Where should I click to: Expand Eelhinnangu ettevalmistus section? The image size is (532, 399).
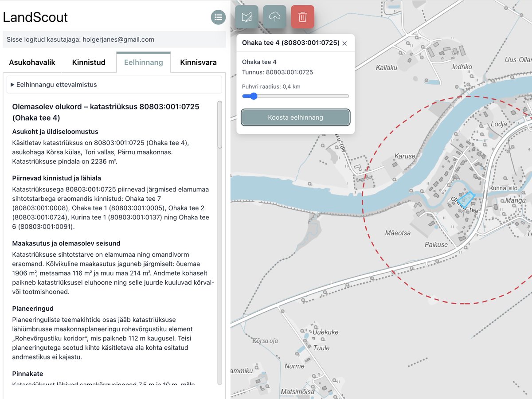(x=114, y=85)
